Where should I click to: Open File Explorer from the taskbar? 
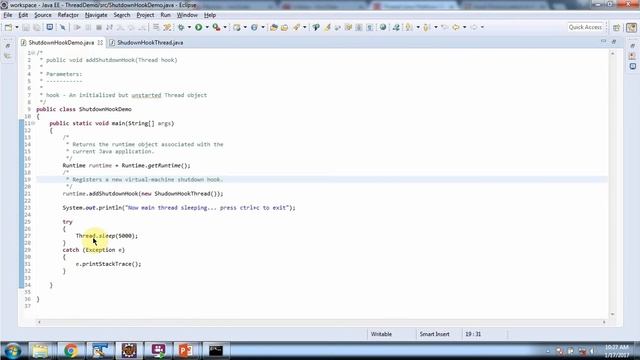40,351
